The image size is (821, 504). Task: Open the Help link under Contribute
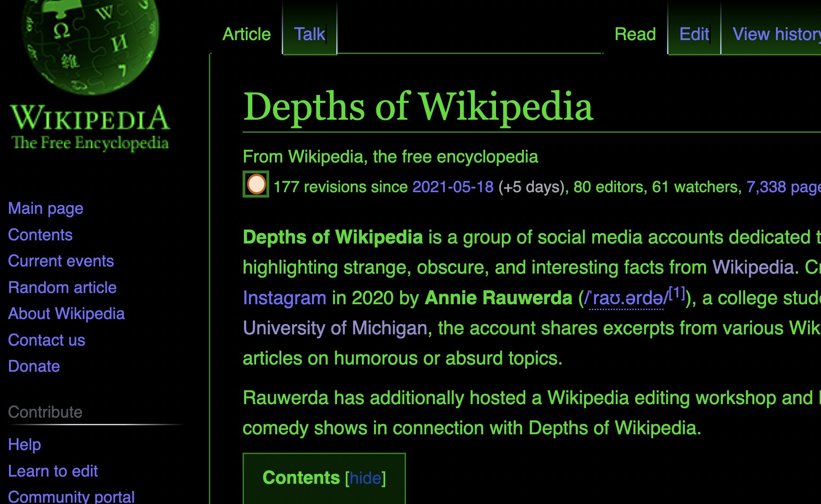pos(25,445)
